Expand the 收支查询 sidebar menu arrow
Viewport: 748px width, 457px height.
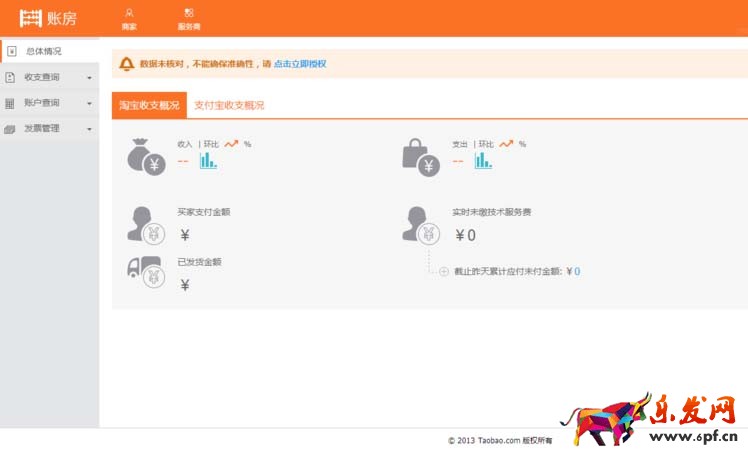coord(89,78)
